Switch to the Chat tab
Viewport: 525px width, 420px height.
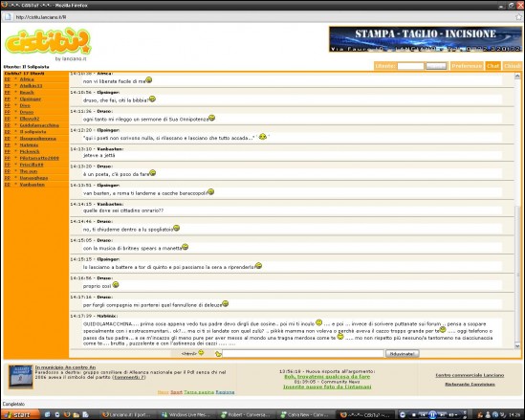[x=492, y=66]
